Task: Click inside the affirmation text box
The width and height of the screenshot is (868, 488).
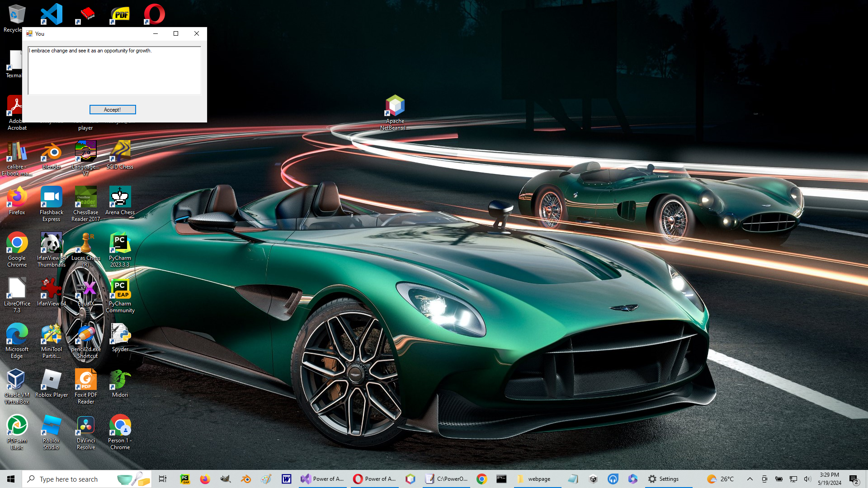Action: click(114, 70)
